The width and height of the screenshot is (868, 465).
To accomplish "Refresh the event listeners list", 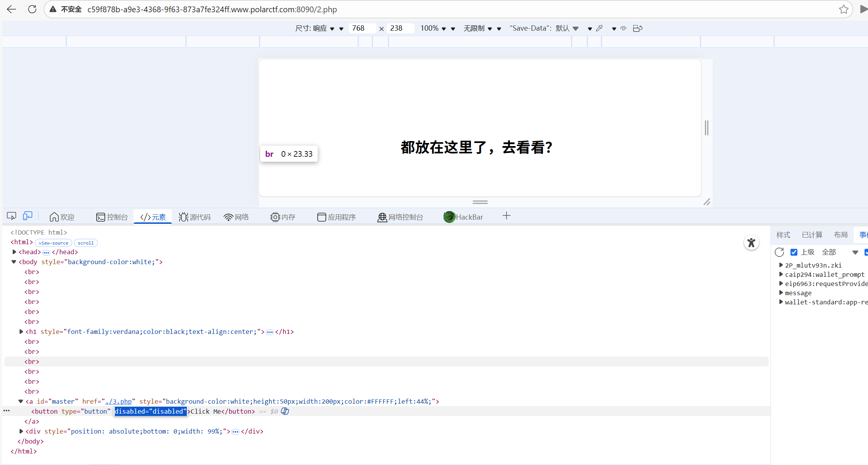I will [x=779, y=252].
